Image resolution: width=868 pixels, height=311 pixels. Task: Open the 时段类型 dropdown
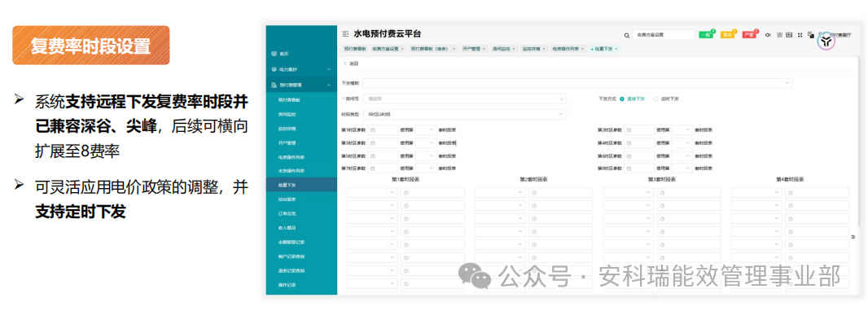click(x=465, y=114)
